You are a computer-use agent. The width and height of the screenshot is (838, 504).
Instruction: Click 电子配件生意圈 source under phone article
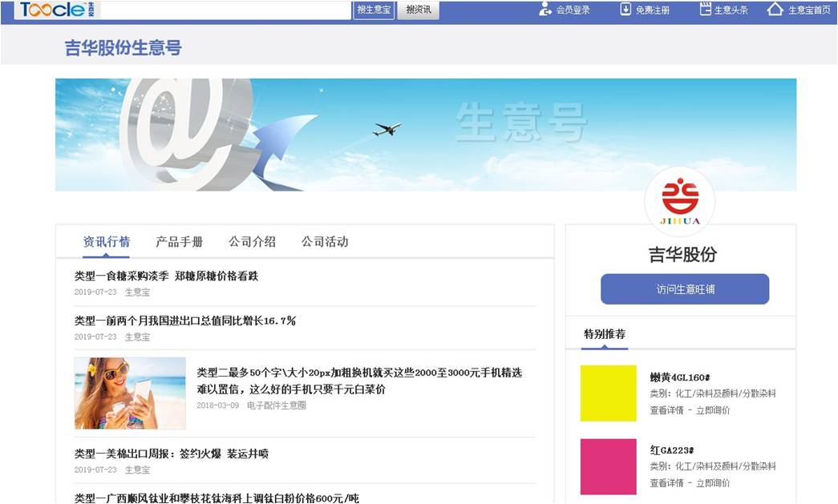[x=277, y=405]
